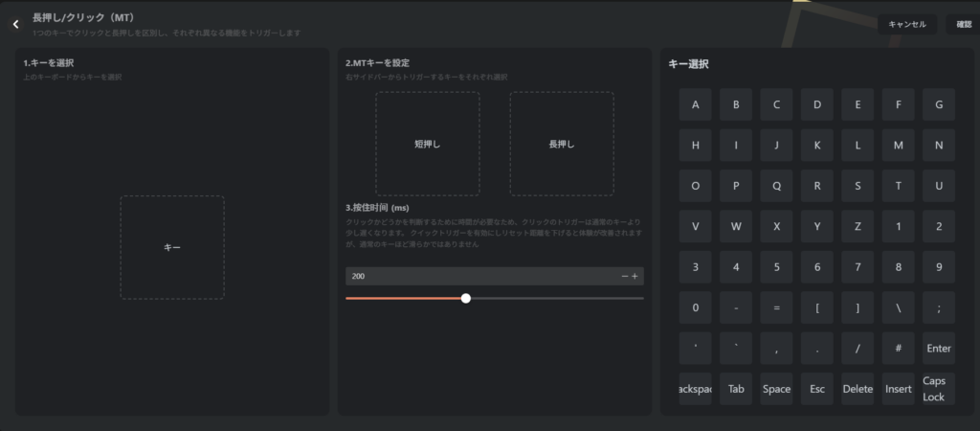Select the Backspace key

point(695,389)
